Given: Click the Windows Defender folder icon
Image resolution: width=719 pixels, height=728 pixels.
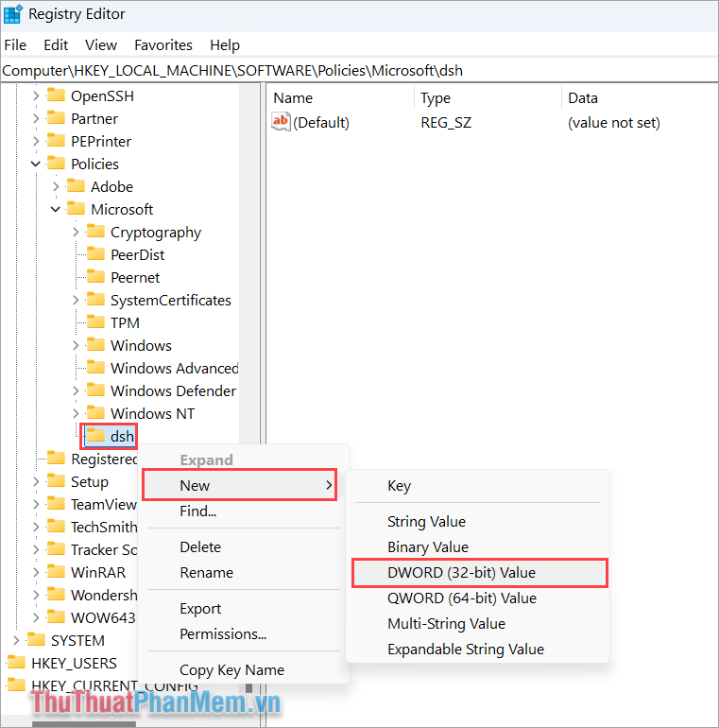Looking at the screenshot, I should [95, 390].
